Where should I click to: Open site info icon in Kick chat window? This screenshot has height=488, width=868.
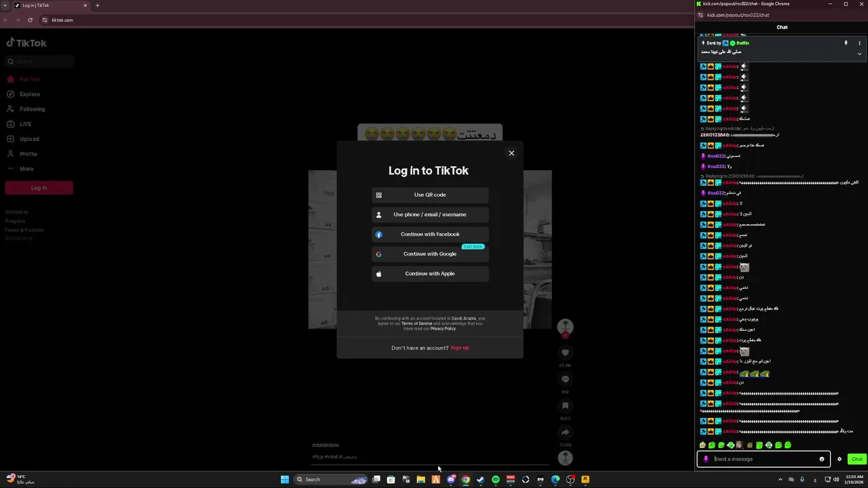point(701,15)
